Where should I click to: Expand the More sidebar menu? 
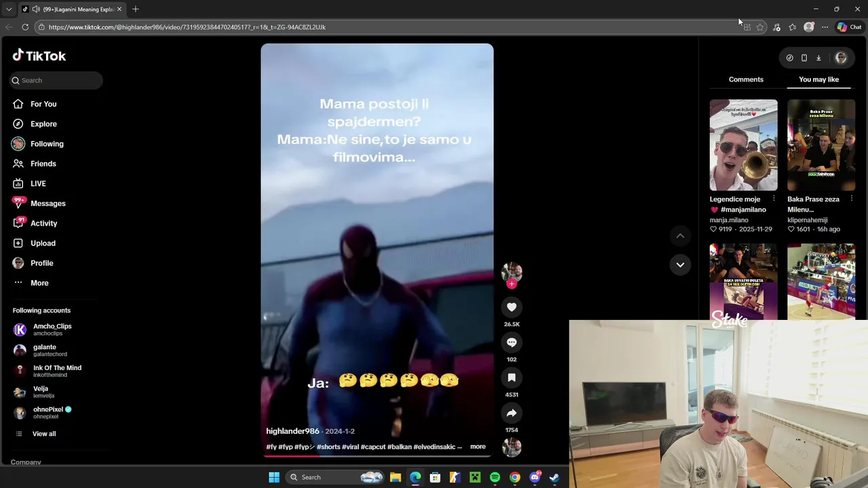pos(39,283)
